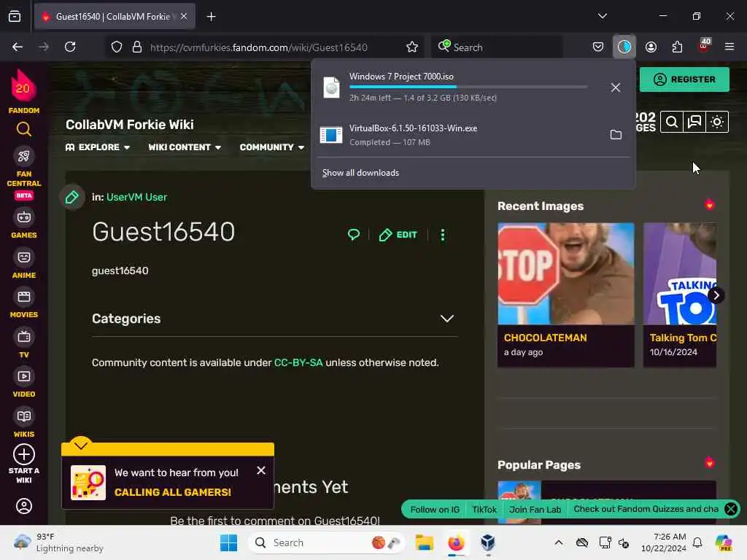Screen dimensions: 747x560
Task: Click the Edit button for the page
Action: pos(398,234)
